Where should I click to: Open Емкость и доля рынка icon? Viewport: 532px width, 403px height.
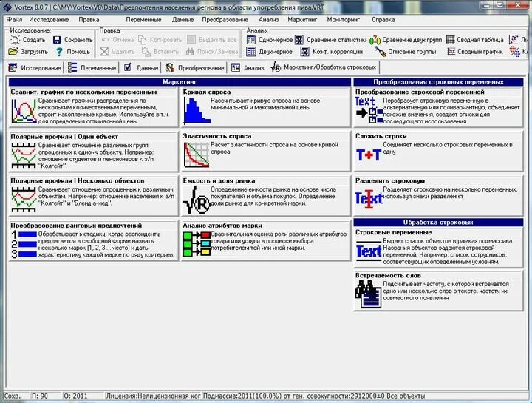click(x=197, y=200)
